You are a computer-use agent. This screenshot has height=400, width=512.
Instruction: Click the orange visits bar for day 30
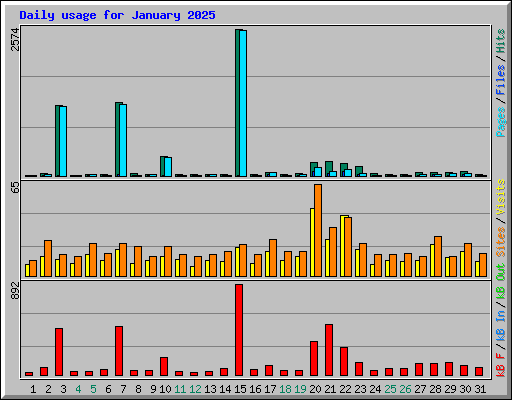(x=468, y=260)
